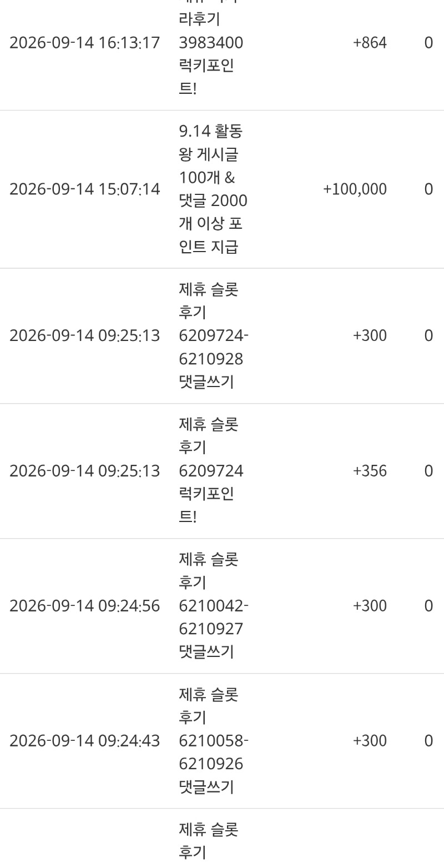This screenshot has height=868, width=444.
Task: Select the 2026-09-14 16:13:17 timestamp
Action: tap(84, 43)
